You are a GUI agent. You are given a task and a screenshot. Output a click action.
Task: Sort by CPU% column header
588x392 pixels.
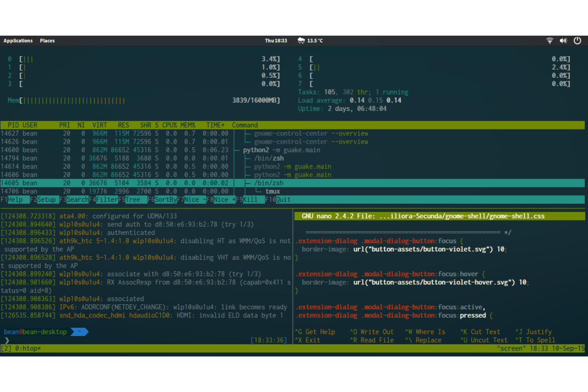click(170, 125)
